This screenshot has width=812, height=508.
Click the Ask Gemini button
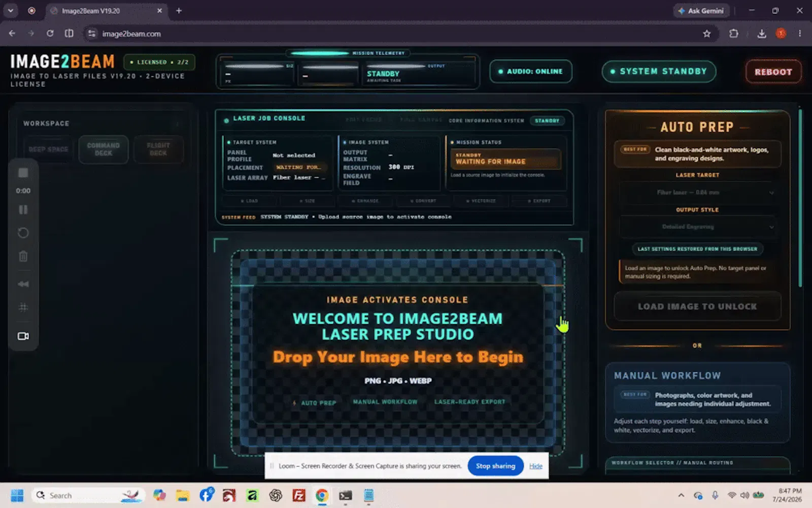click(x=701, y=11)
